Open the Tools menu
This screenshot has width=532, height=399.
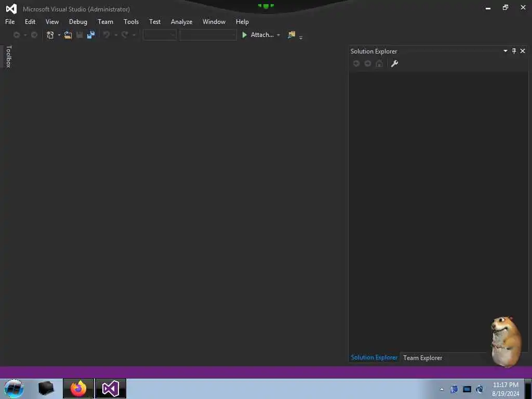coord(131,22)
